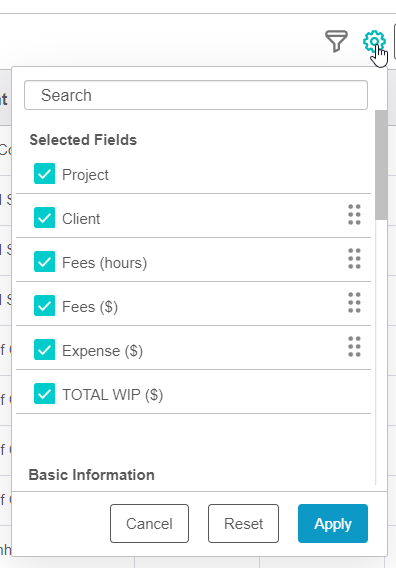Grab the drag handle beside Expense ($)
This screenshot has height=568, width=396.
click(354, 347)
